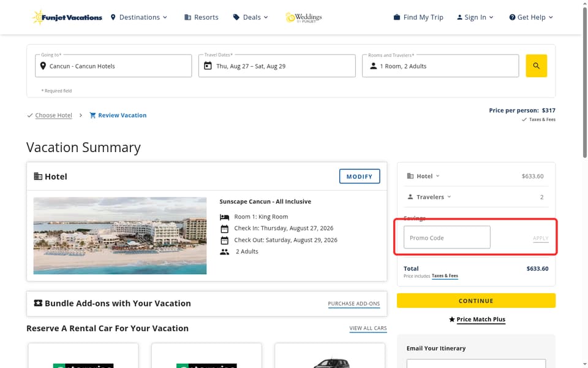Click the Taxes & Fees link under Total
The image size is (588, 368).
445,275
